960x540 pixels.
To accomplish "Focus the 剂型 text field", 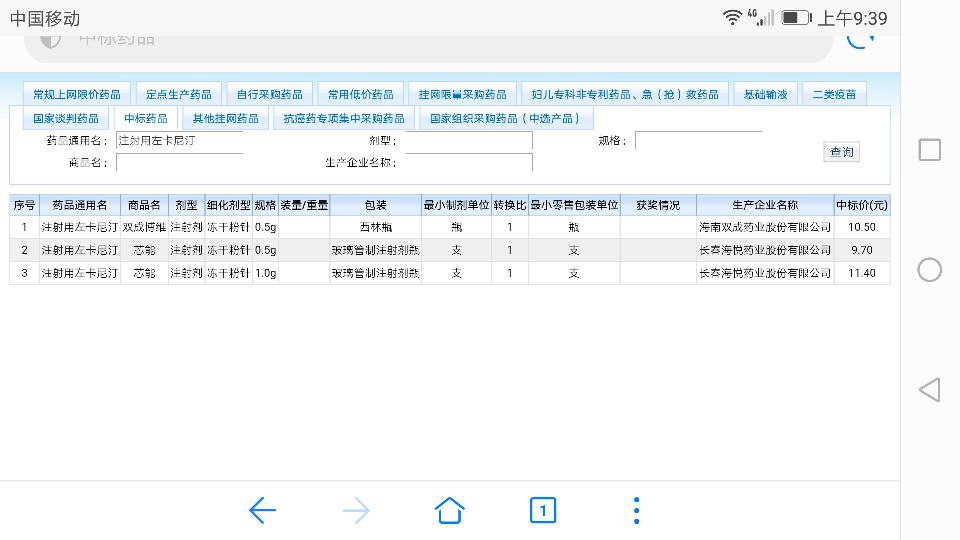I will (x=468, y=141).
